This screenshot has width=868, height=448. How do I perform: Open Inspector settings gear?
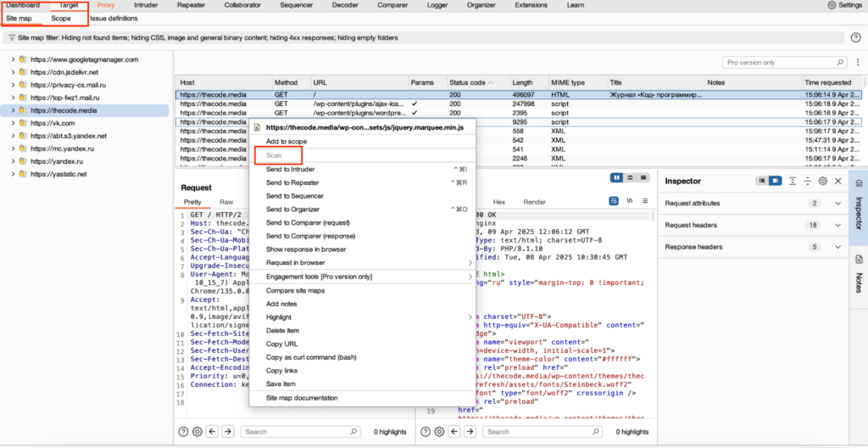(x=822, y=181)
